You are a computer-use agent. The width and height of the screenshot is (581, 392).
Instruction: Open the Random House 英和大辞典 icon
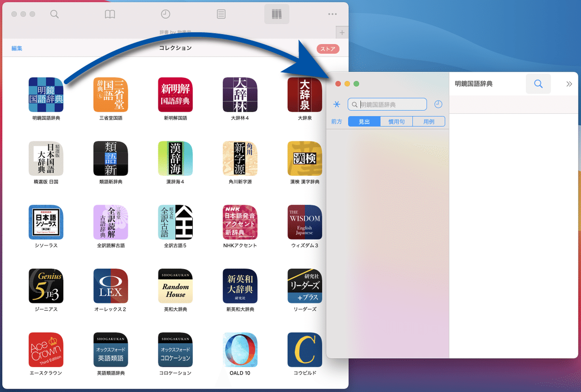[x=175, y=286]
